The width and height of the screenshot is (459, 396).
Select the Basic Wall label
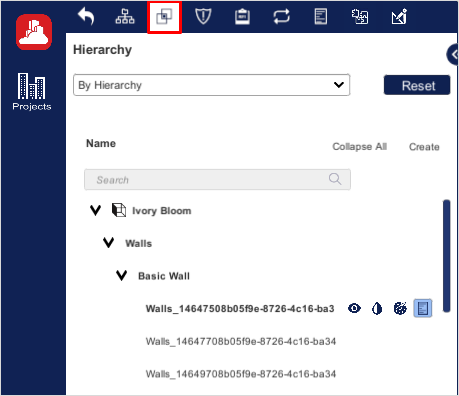tap(164, 276)
